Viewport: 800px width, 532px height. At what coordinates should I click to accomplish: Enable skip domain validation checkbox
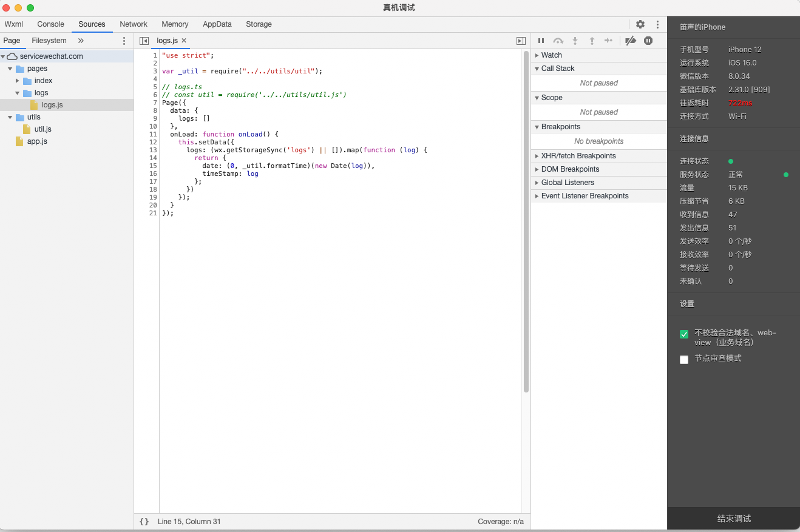[x=684, y=334]
